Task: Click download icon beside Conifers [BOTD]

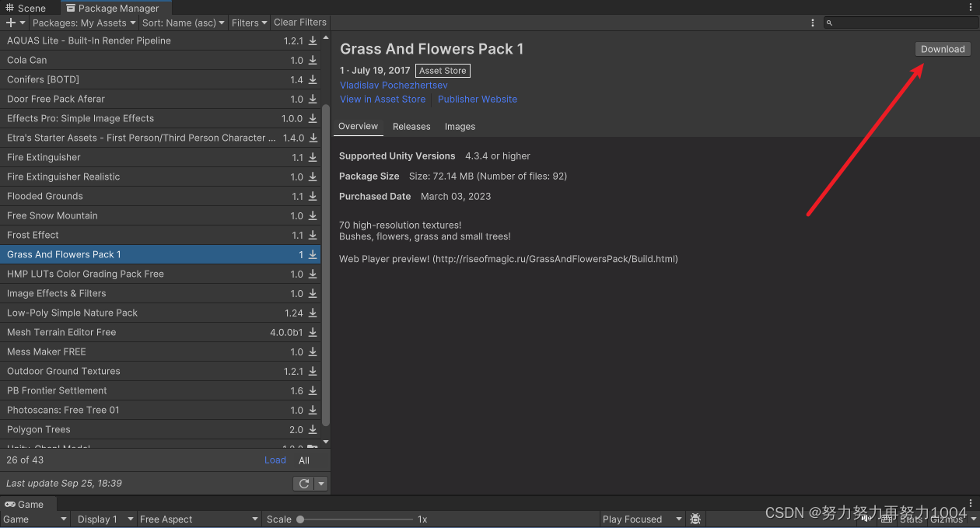Action: pyautogui.click(x=313, y=79)
